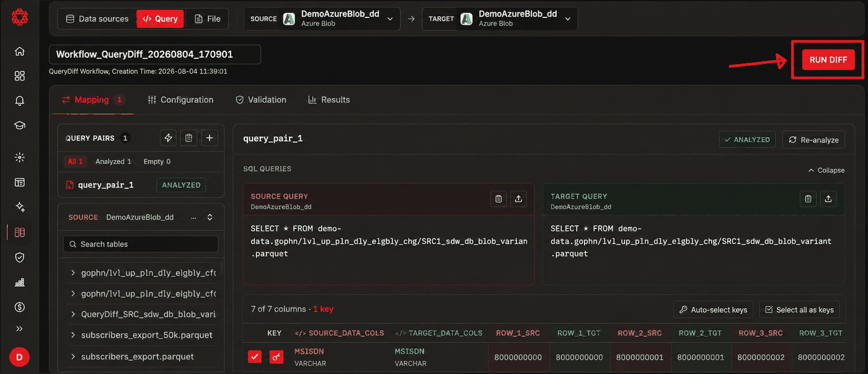Open the dashboard grid icon in the sidebar
The height and width of the screenshot is (374, 868).
[20, 76]
